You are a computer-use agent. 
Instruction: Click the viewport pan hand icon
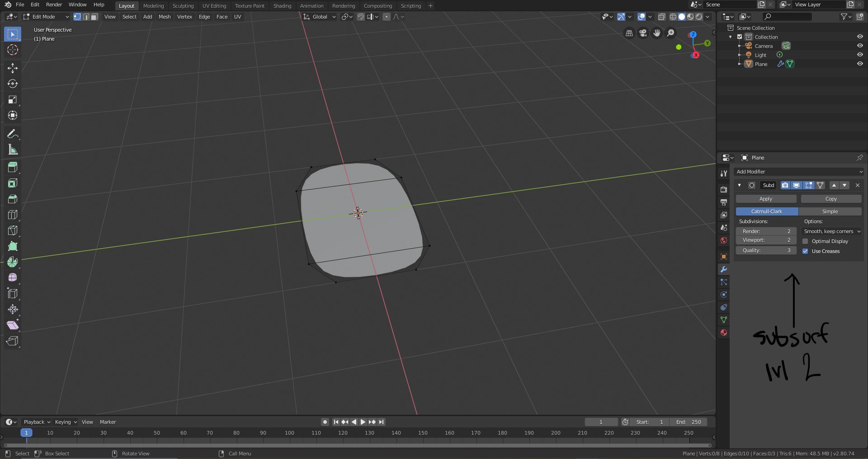coord(657,33)
